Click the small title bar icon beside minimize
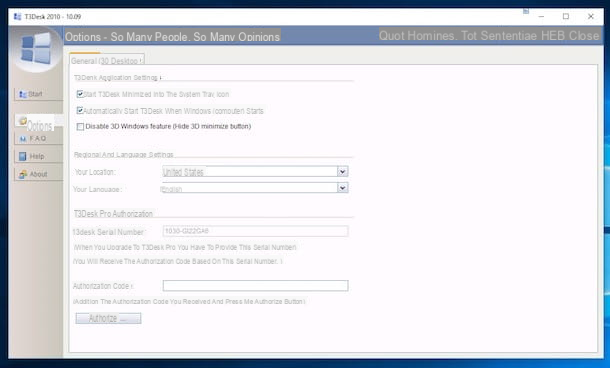Screen dimensions: 610x368 (x=526, y=12)
